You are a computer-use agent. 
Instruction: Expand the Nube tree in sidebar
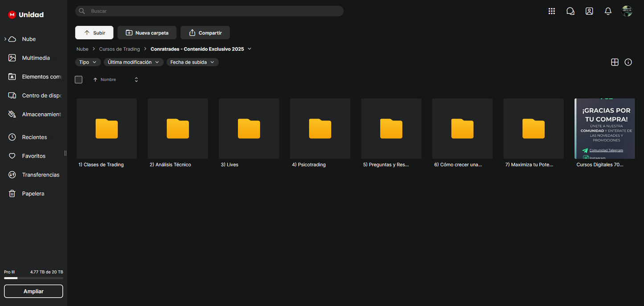tap(5, 39)
